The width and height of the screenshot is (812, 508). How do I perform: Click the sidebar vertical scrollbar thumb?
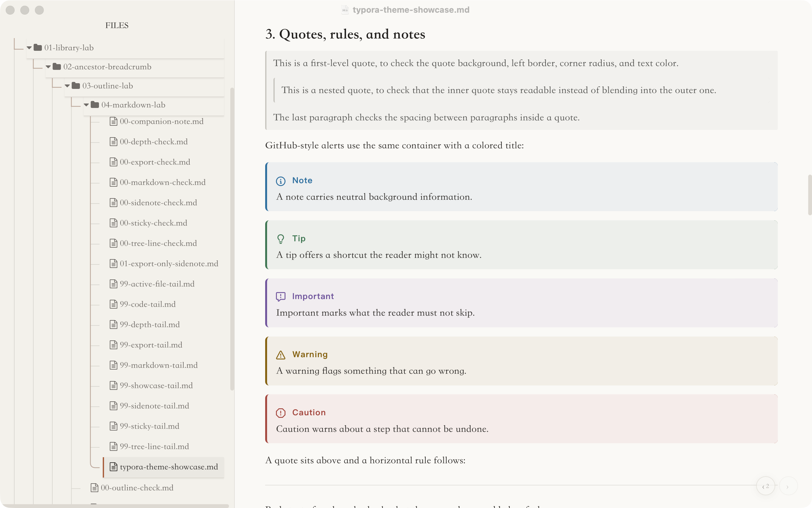pyautogui.click(x=232, y=238)
